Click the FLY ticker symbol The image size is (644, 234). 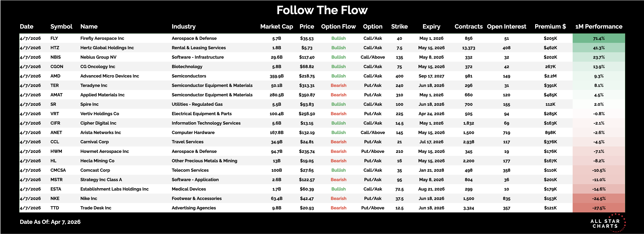(54, 38)
